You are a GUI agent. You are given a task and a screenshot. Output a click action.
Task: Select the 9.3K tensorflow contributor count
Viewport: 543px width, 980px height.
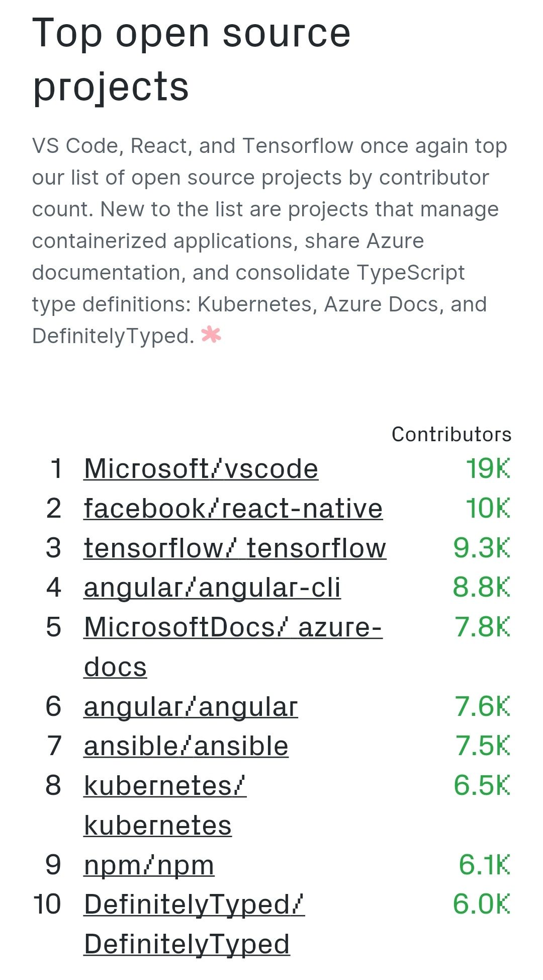[481, 548]
